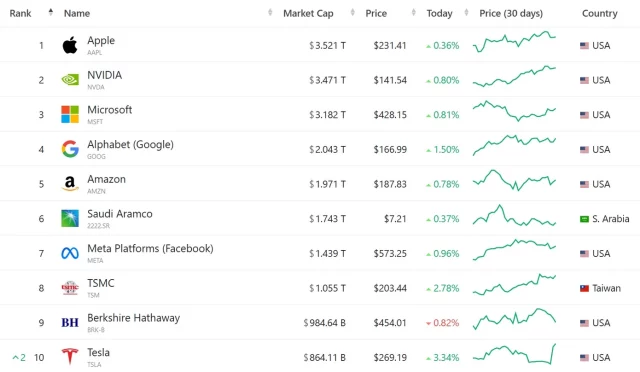Open the TSMC company link
The image size is (640, 372).
click(100, 283)
